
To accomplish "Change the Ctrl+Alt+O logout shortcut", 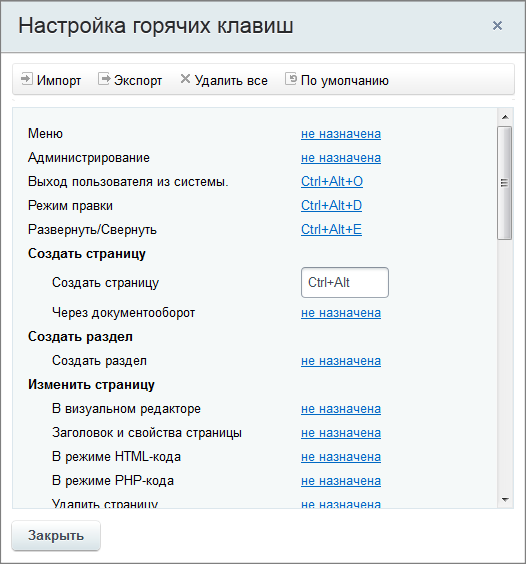I will [332, 182].
